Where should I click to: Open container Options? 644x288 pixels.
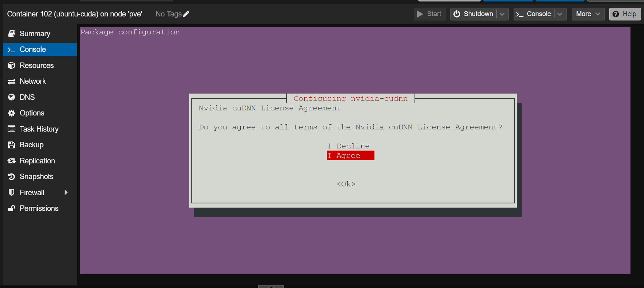point(40,113)
